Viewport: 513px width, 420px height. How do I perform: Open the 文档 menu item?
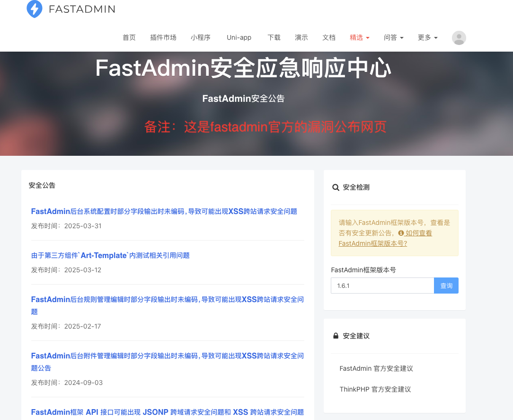[x=329, y=37]
